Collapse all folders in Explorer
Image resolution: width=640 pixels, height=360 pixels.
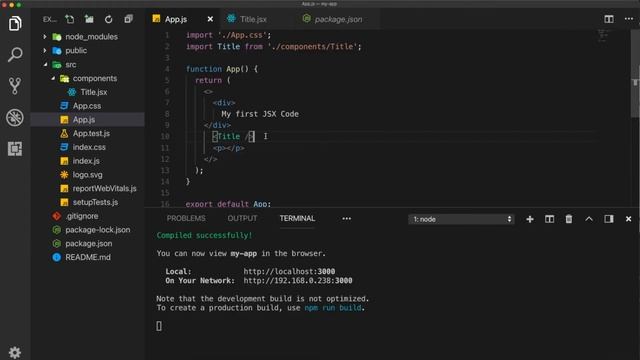(128, 19)
